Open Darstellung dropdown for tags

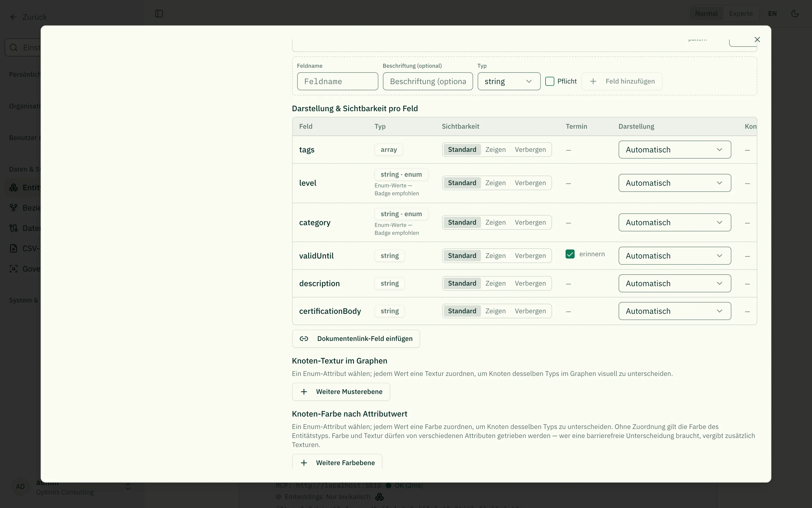674,150
